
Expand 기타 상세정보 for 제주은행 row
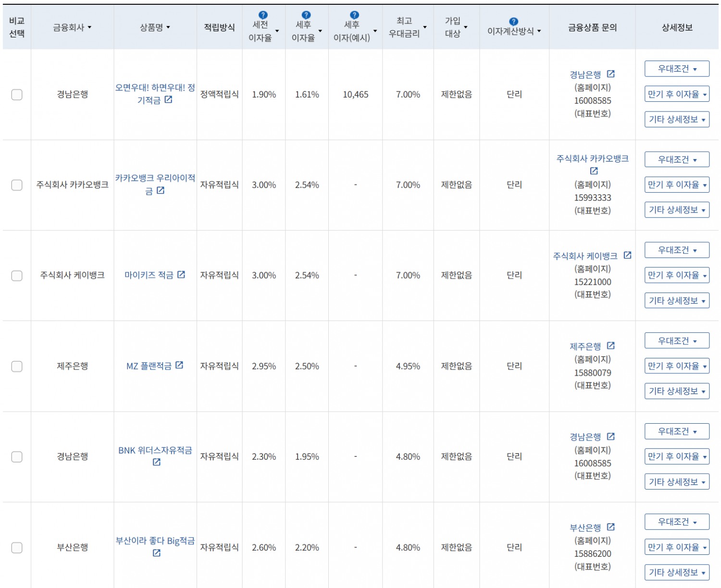click(x=677, y=391)
